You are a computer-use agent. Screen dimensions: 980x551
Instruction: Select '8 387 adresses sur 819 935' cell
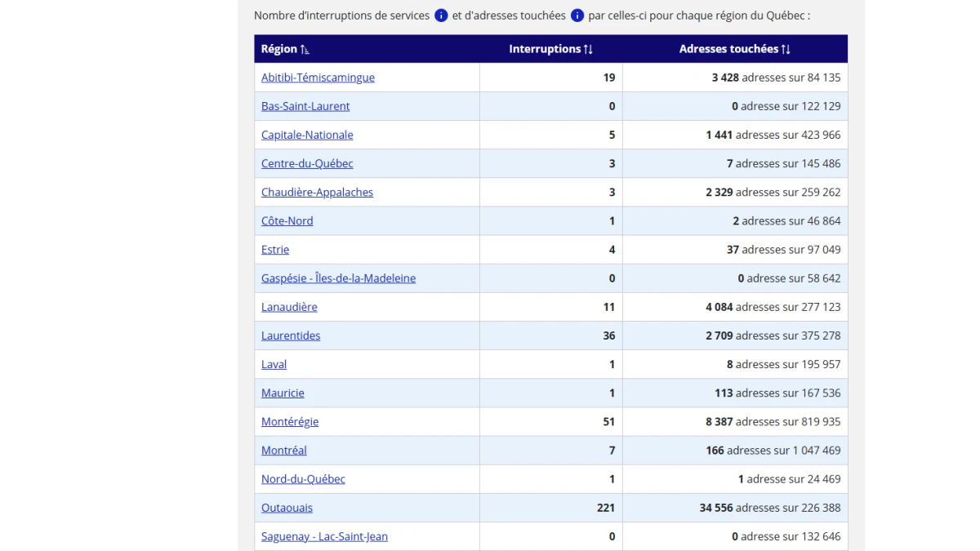735,422
